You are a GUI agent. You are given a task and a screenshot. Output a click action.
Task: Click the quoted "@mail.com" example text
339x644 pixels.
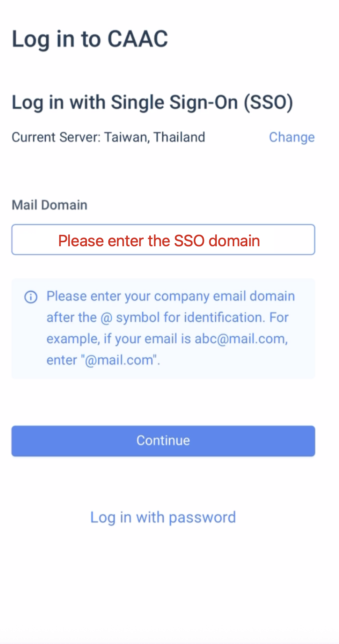click(x=119, y=360)
